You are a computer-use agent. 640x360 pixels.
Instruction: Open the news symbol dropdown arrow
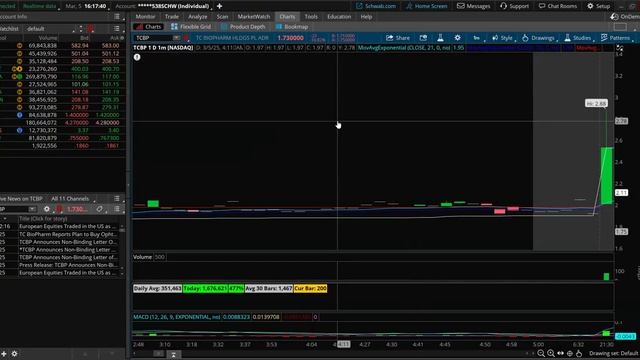coord(32,209)
